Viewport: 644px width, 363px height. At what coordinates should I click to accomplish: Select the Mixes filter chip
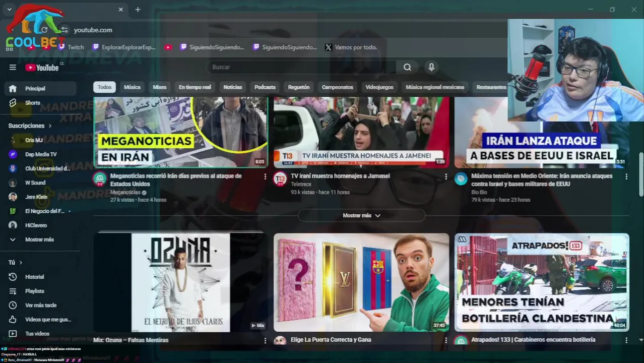pyautogui.click(x=159, y=87)
